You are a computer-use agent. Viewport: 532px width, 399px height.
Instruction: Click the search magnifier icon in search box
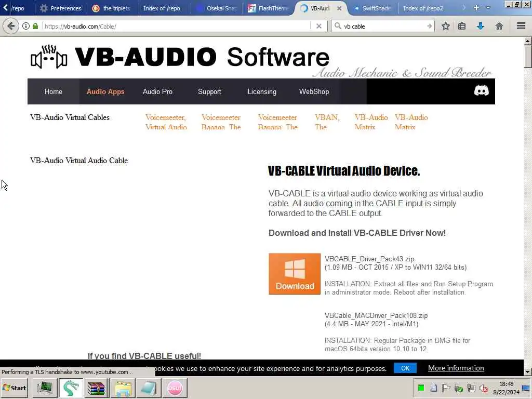[x=338, y=26]
